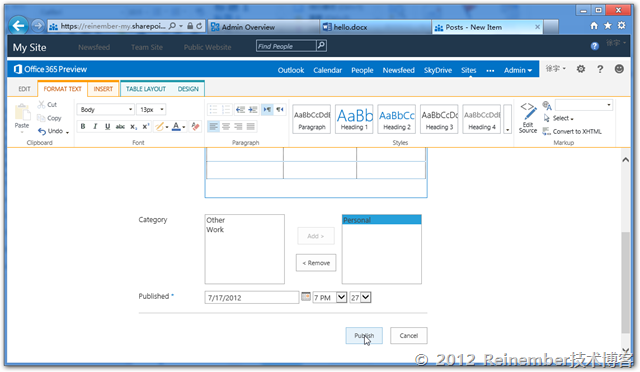Viewport: 640px width, 372px height.
Task: Apply the Paragraph style
Action: tap(312, 119)
